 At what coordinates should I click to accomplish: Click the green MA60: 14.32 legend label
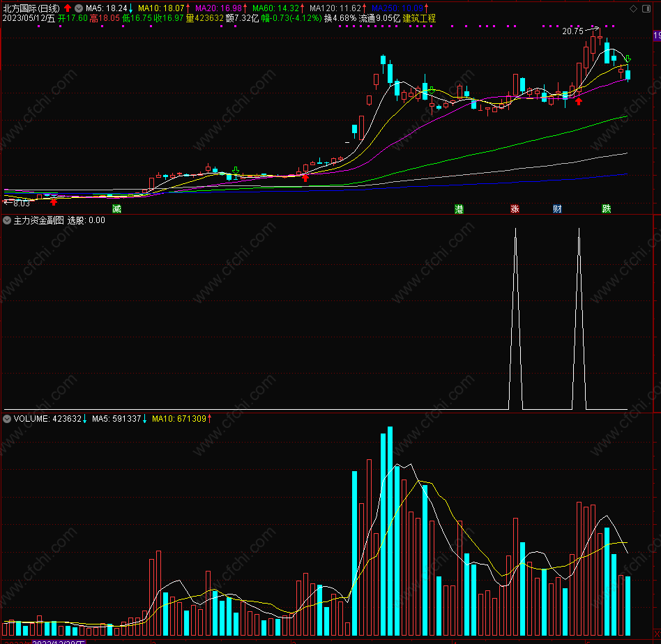pos(275,8)
